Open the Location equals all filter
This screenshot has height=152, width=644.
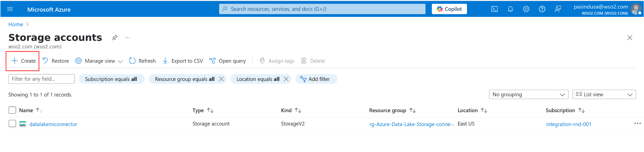[258, 79]
